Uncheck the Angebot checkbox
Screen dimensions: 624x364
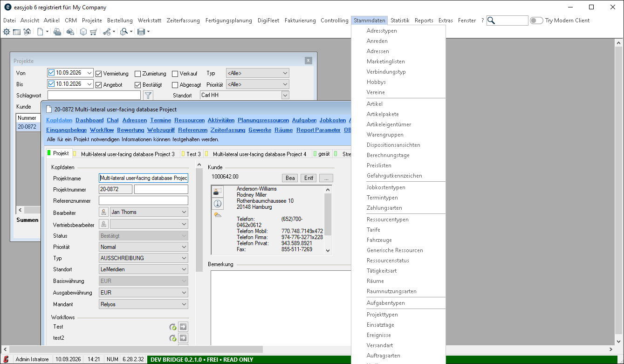[x=99, y=85]
